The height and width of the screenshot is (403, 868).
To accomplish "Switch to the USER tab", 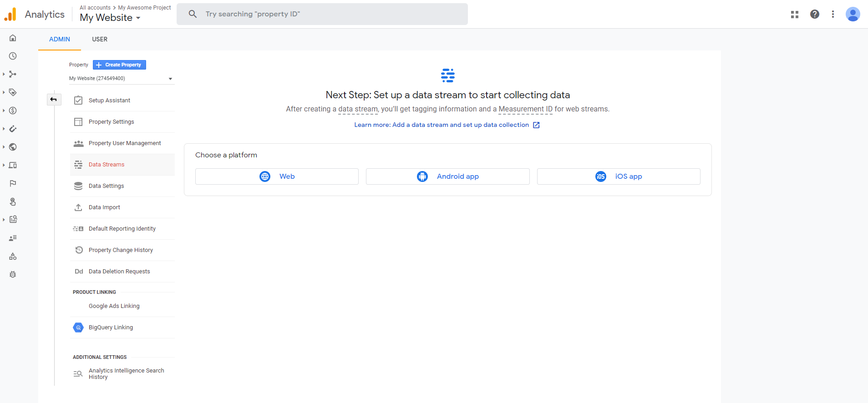I will (100, 39).
